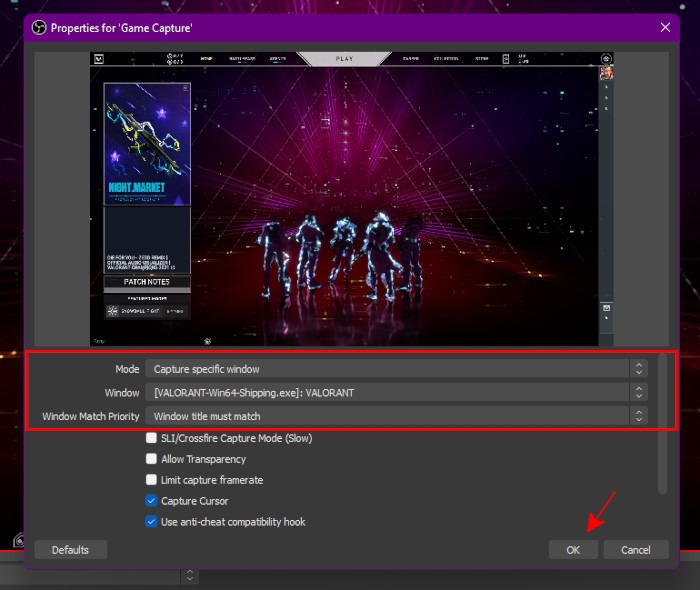
Task: Click 'Mode' label text
Action: click(x=127, y=369)
